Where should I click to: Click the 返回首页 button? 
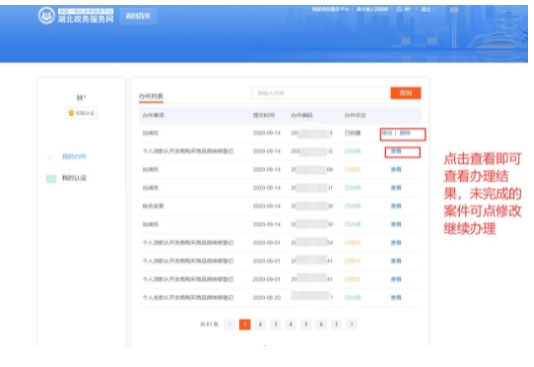click(x=138, y=16)
